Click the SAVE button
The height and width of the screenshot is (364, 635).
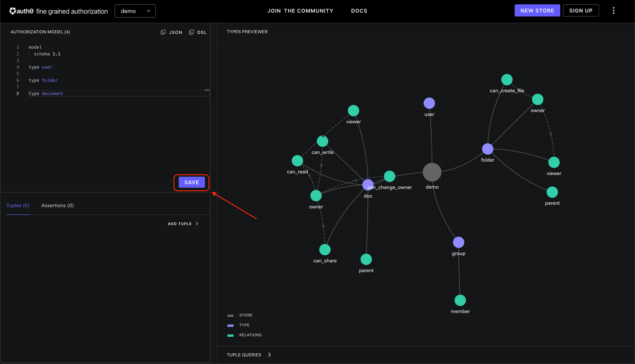coord(191,182)
